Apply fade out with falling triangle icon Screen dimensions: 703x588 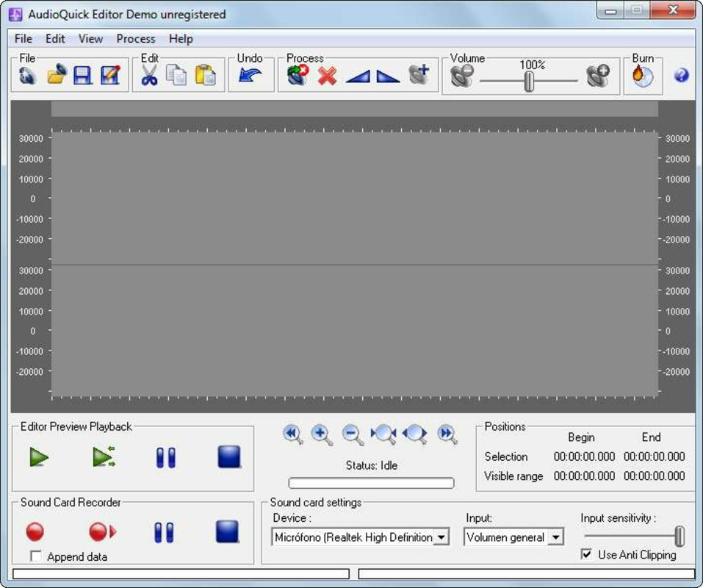(x=388, y=76)
